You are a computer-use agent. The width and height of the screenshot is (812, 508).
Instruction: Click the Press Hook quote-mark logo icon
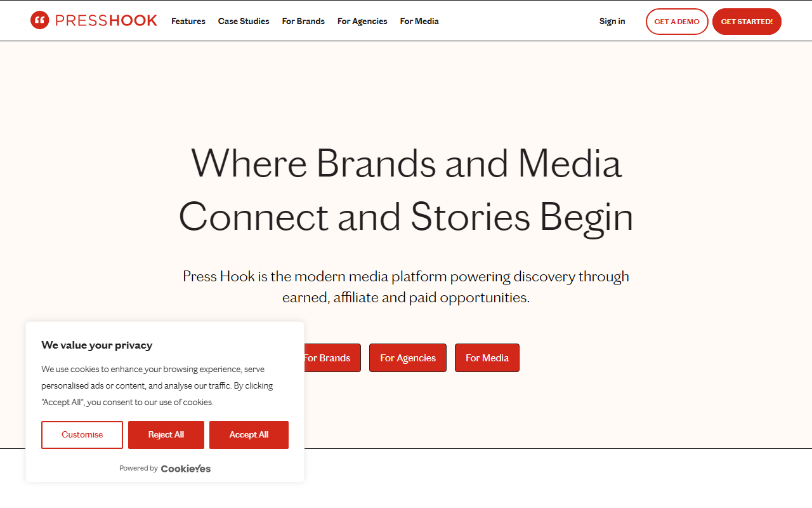(39, 20)
